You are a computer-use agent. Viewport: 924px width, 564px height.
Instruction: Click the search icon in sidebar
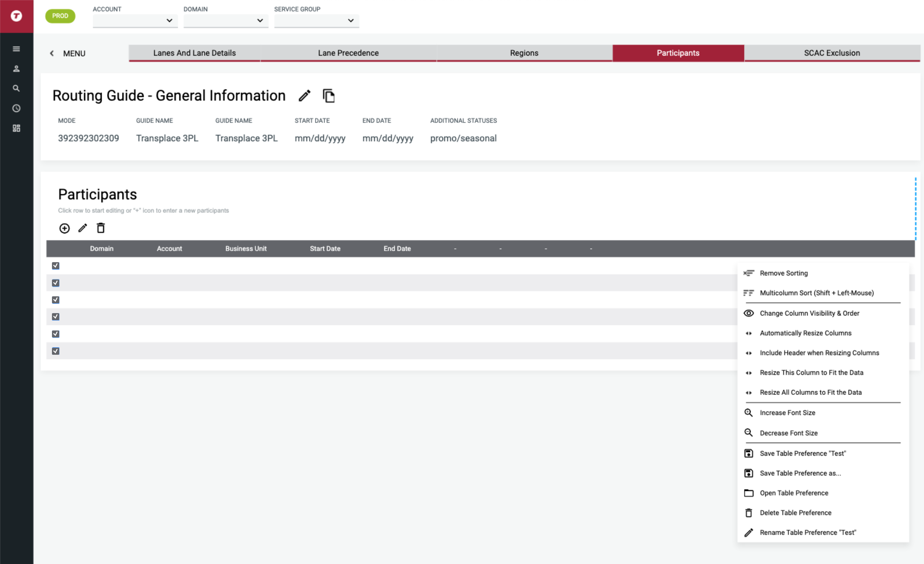point(16,89)
